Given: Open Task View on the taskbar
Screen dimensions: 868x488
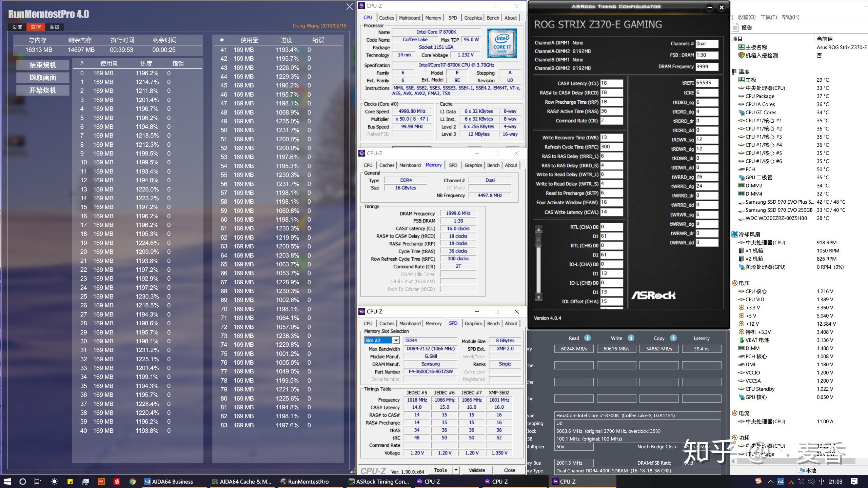Looking at the screenshot, I should tap(38, 481).
